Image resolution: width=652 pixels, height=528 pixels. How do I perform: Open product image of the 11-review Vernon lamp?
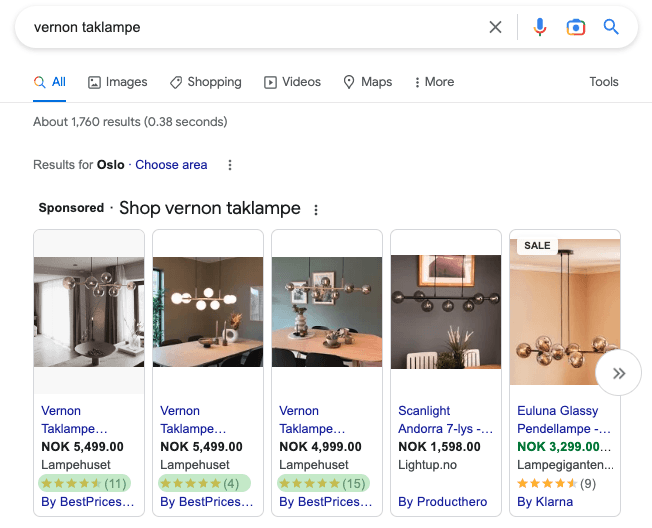click(89, 312)
